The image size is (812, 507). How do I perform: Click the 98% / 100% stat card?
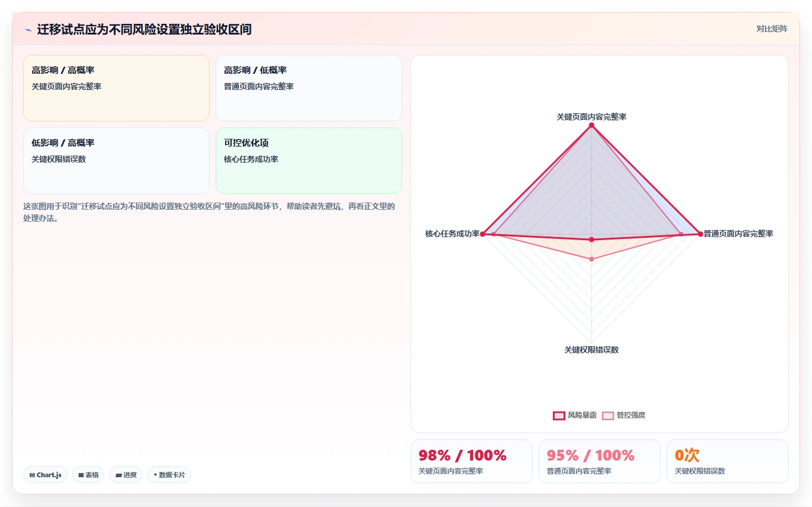click(471, 461)
